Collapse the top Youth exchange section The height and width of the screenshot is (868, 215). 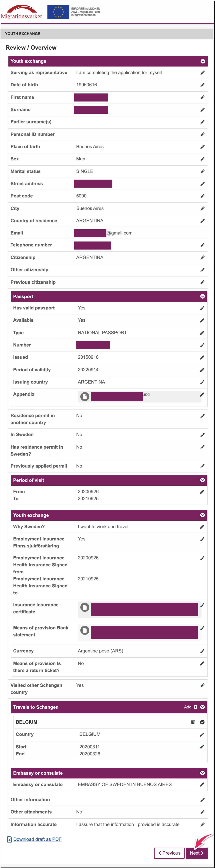[203, 61]
